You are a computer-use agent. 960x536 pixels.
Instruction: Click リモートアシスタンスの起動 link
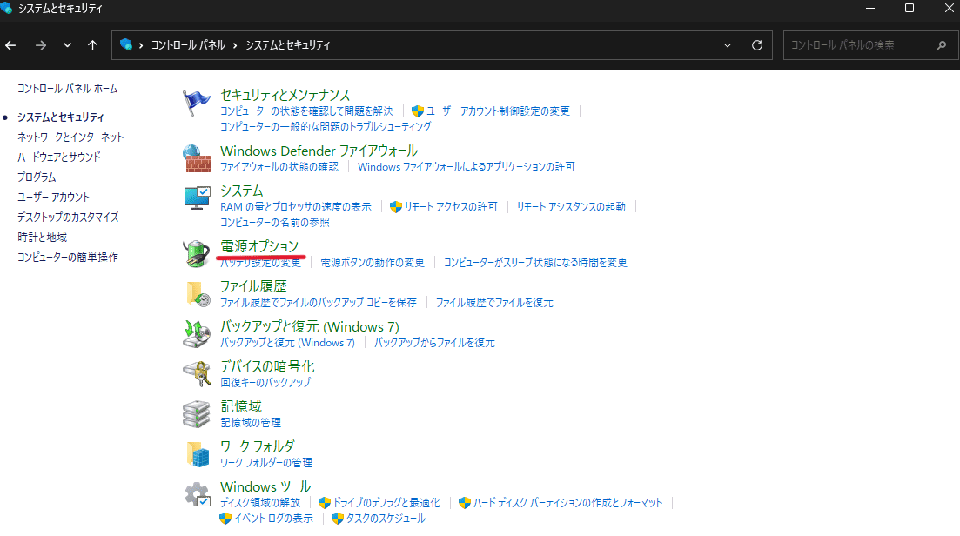[x=571, y=207]
